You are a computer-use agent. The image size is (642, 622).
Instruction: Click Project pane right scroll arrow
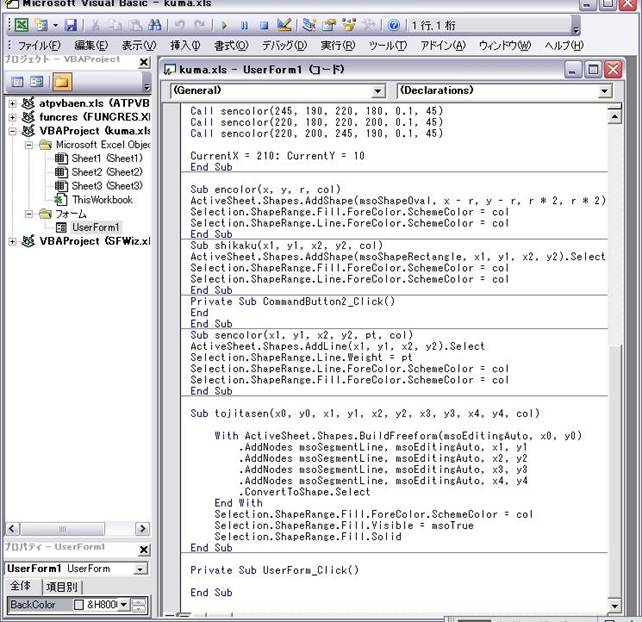[142, 529]
